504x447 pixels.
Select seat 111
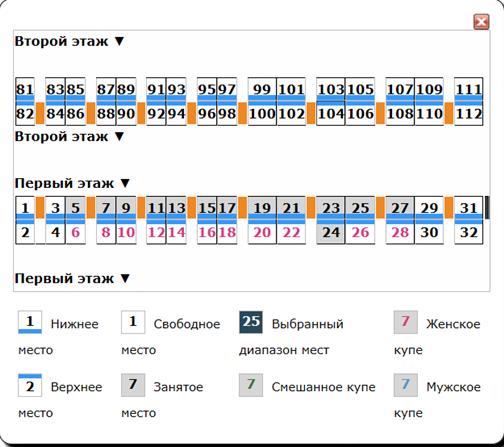(469, 89)
